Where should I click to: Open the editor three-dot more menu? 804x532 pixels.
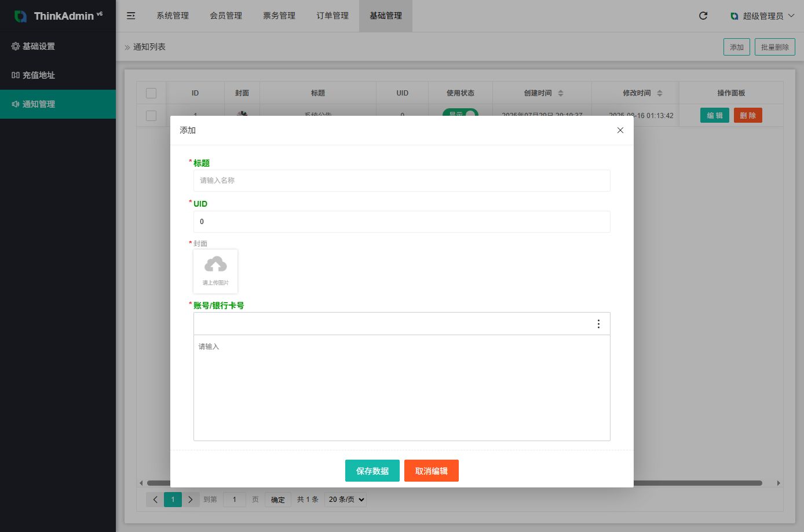[598, 324]
